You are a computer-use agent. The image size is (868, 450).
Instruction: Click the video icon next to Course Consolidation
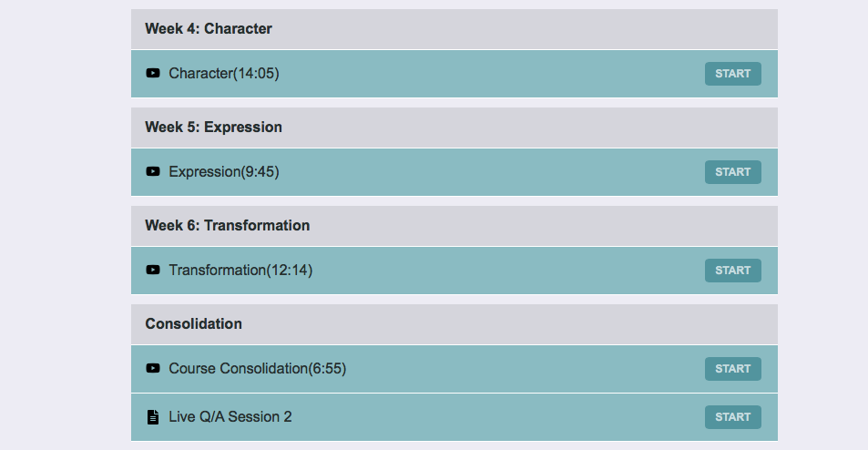(153, 369)
